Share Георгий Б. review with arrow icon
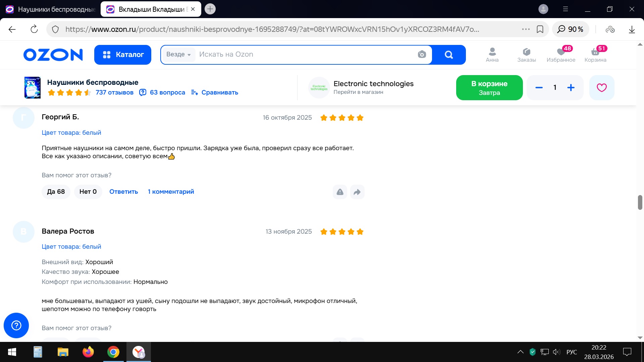644x362 pixels. coord(357,192)
